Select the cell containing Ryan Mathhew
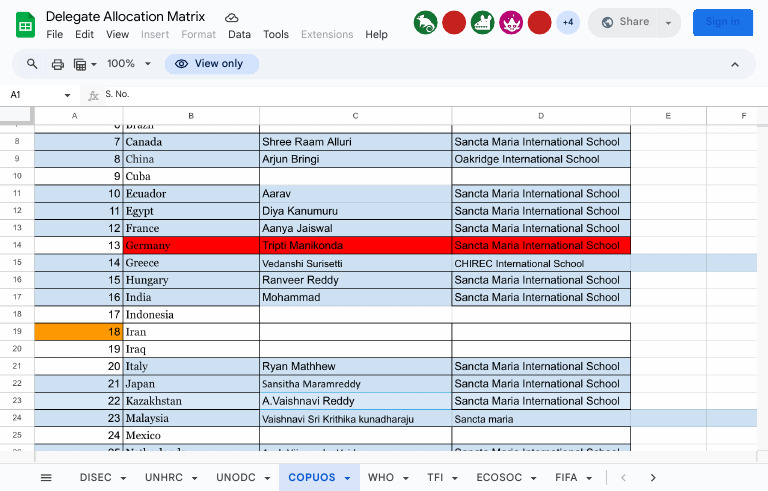768x491 pixels. click(x=355, y=366)
